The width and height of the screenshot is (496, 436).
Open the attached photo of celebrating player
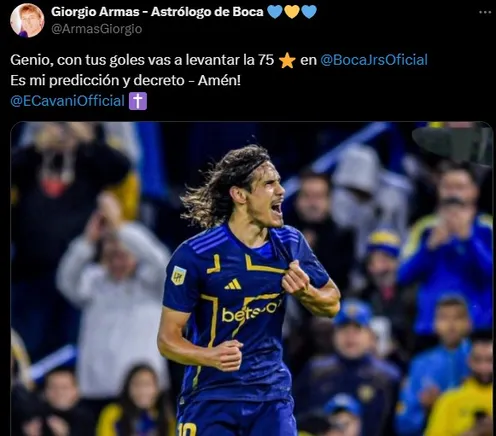252,279
